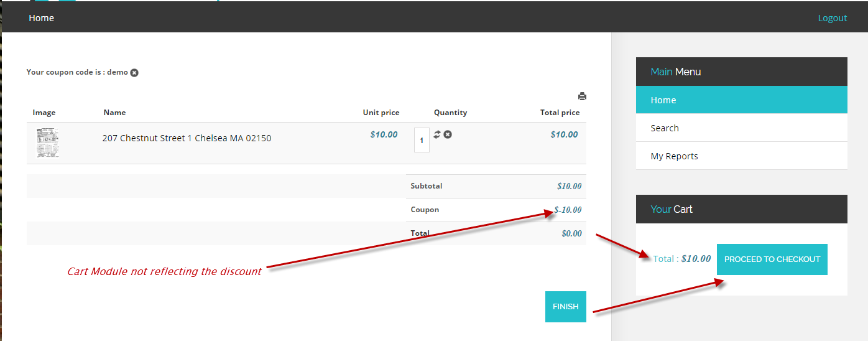
Task: Open the 207 Chestnut Street product name
Action: [187, 138]
